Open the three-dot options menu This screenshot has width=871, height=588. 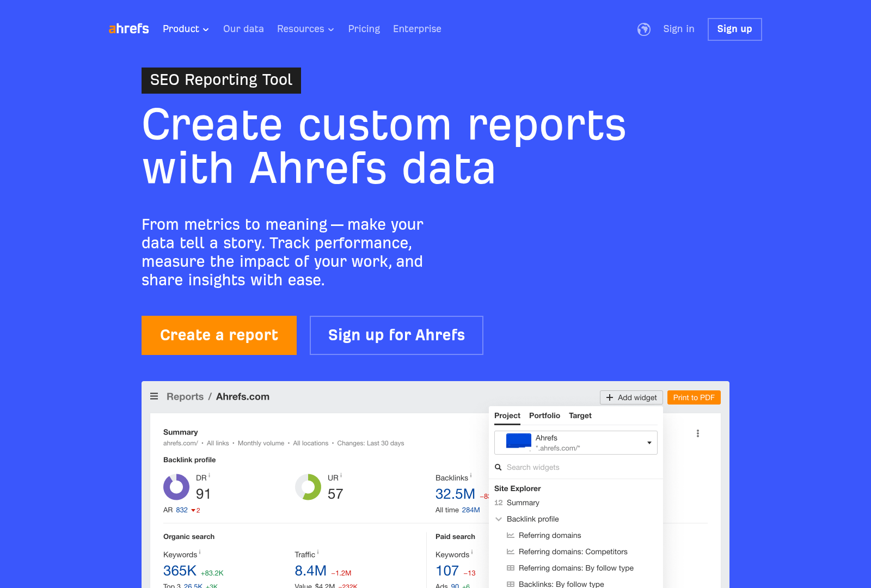point(698,433)
